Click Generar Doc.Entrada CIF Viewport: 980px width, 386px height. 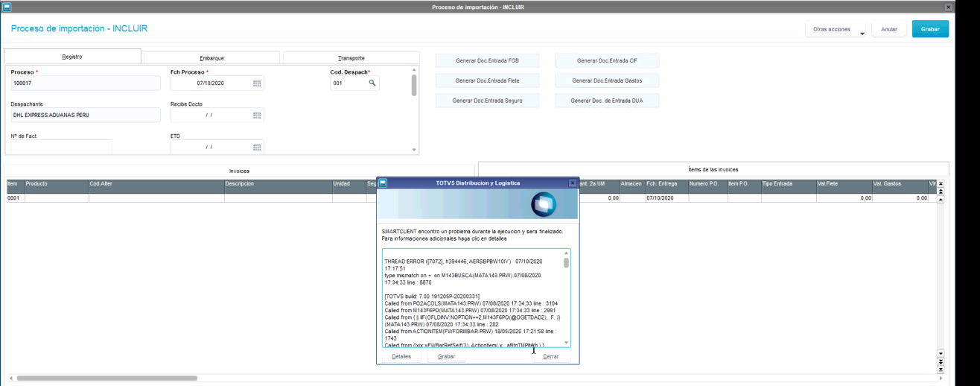coord(607,60)
